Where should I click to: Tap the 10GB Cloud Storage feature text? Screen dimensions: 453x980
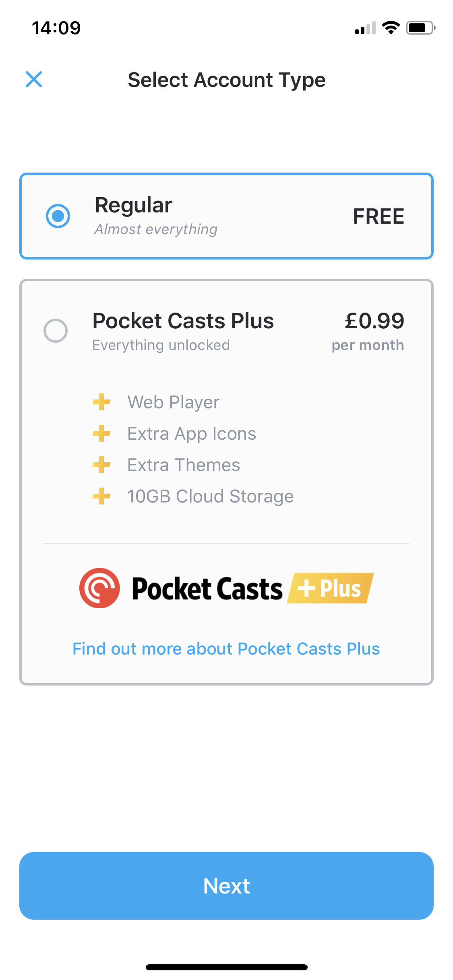(x=210, y=496)
